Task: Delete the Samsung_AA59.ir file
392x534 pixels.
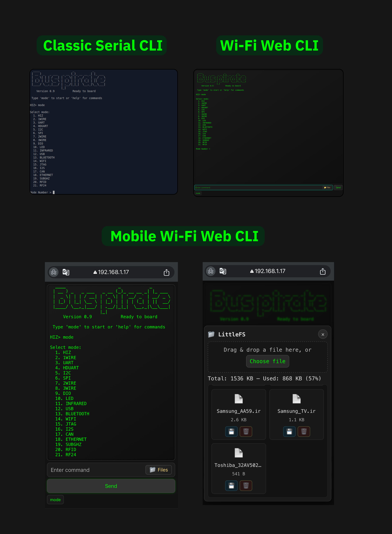Action: [246, 431]
